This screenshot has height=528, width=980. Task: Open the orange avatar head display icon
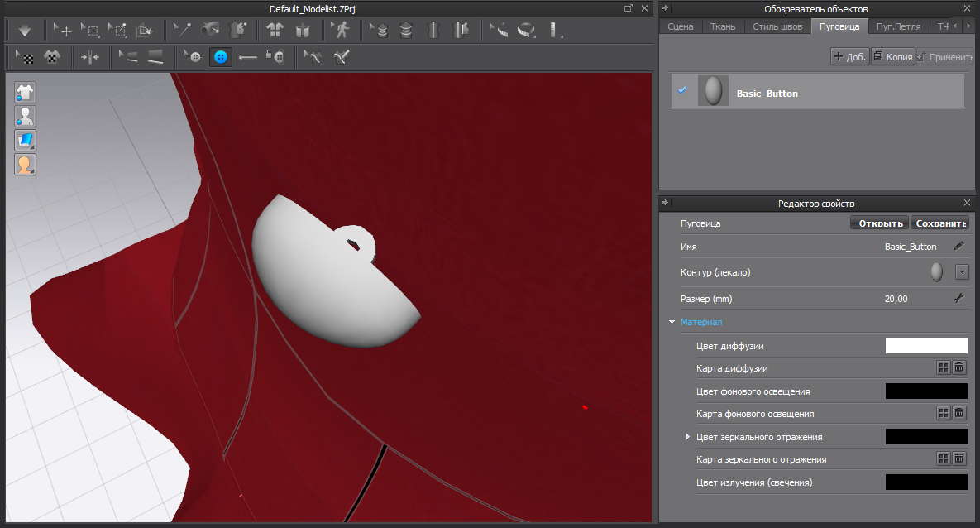click(x=25, y=164)
